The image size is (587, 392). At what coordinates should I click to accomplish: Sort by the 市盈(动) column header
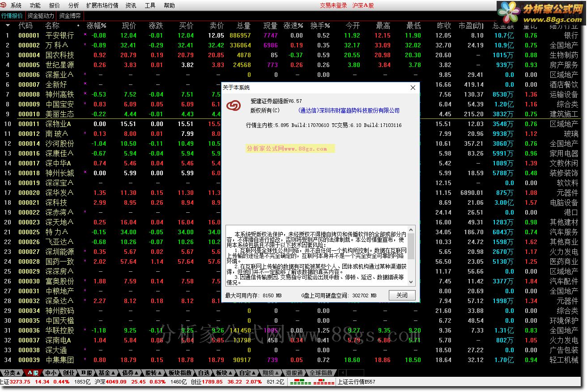point(471,25)
